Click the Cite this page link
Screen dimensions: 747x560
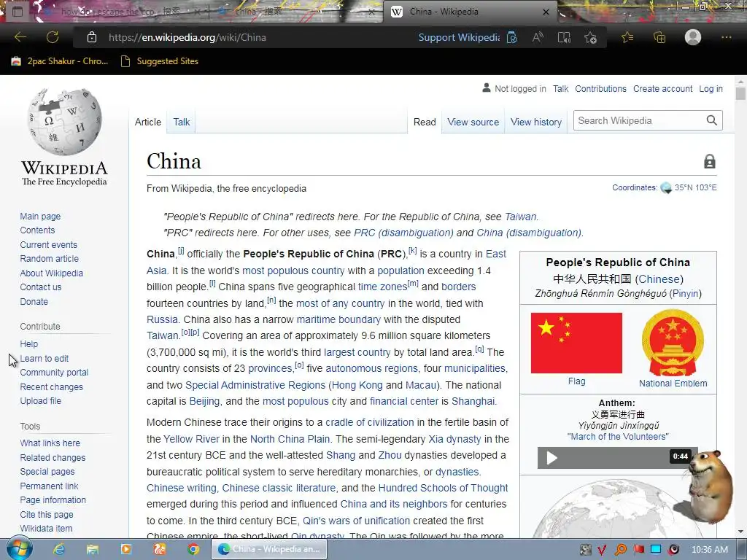point(47,514)
